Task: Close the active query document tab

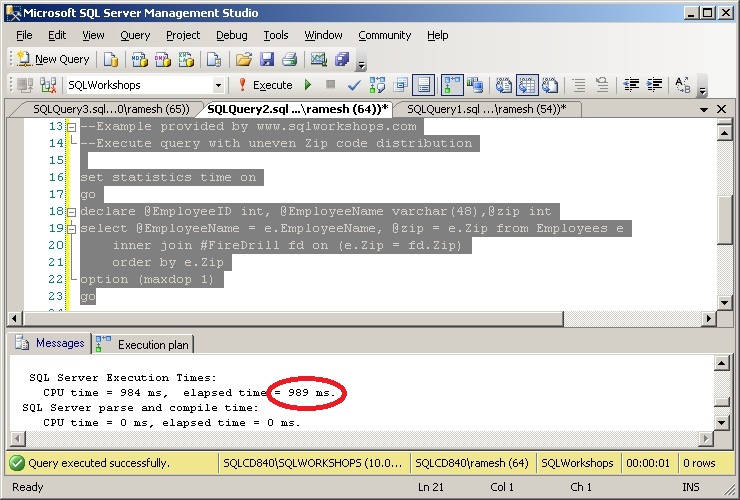Action: 721,110
